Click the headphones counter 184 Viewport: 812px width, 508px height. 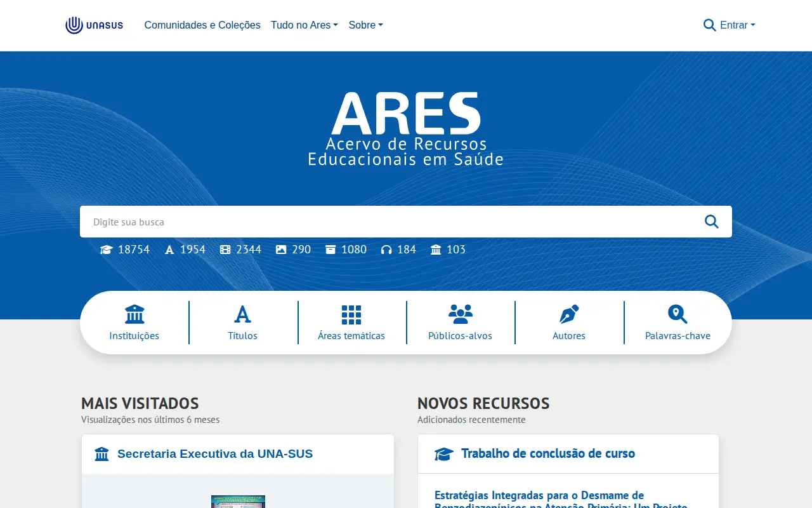click(398, 250)
